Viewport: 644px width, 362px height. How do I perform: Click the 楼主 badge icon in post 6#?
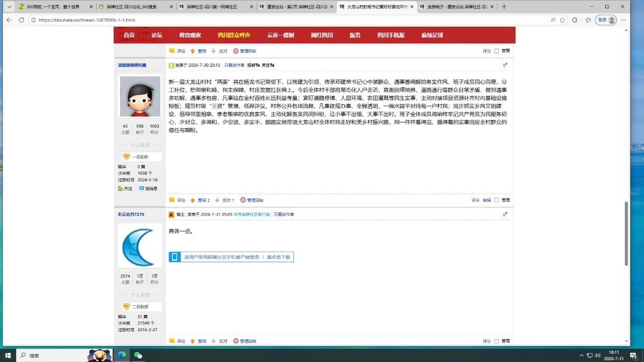click(172, 214)
